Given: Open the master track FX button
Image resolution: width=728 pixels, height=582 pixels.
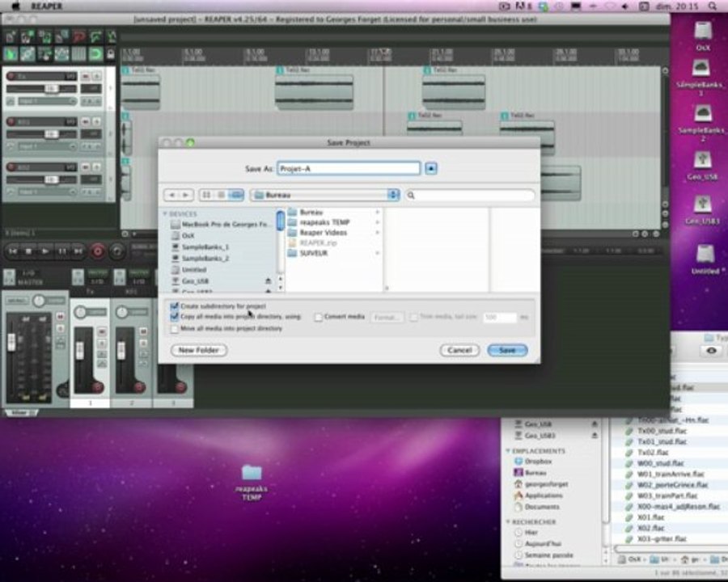Looking at the screenshot, I should 9,277.
